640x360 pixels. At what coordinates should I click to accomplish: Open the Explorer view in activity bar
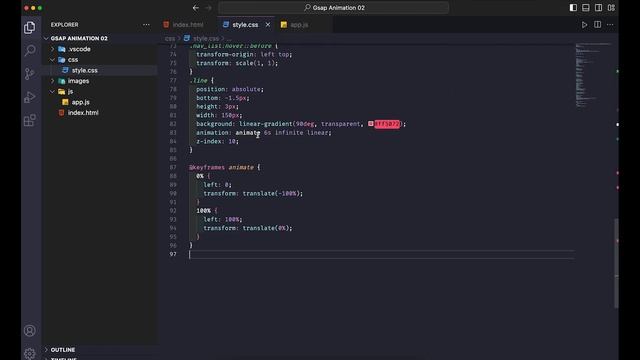[29, 27]
